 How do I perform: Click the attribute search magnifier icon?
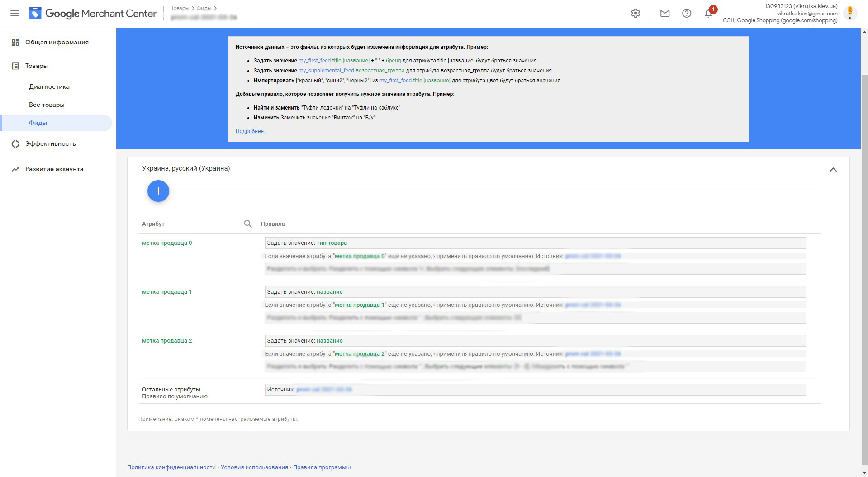[248, 224]
